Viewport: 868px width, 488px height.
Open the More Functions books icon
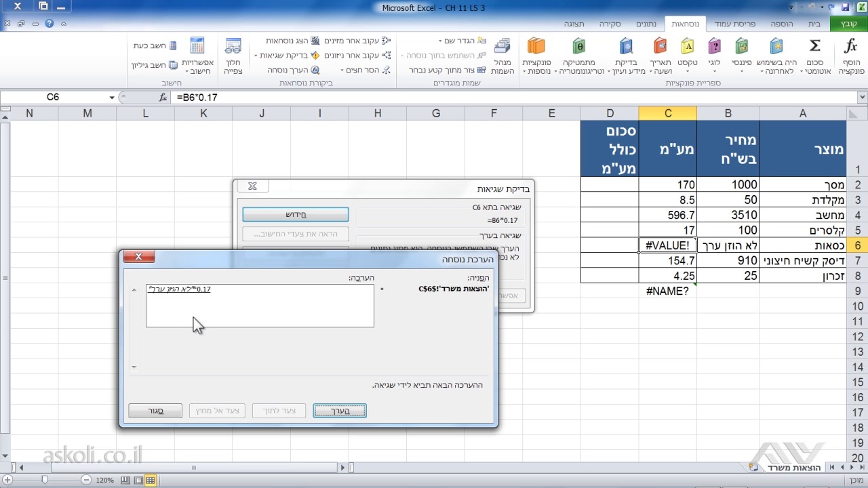[x=536, y=46]
